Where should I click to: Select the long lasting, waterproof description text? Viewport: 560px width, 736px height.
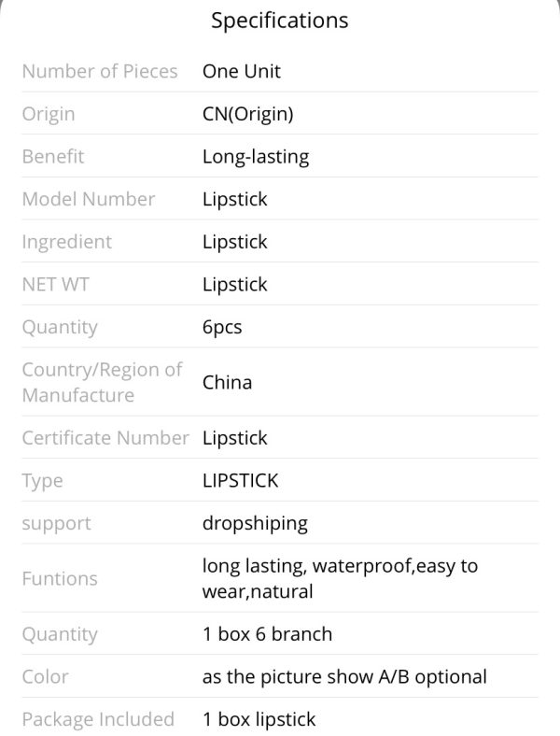[340, 579]
